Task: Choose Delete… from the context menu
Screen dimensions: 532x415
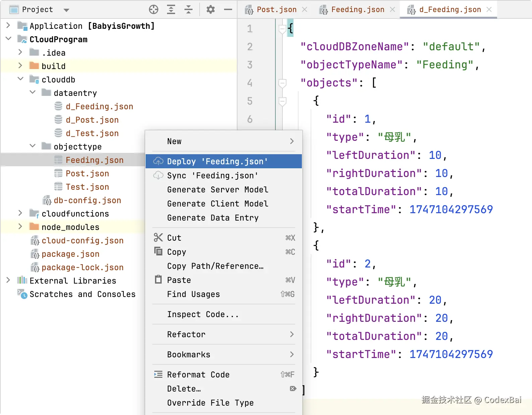Action: tap(224, 389)
